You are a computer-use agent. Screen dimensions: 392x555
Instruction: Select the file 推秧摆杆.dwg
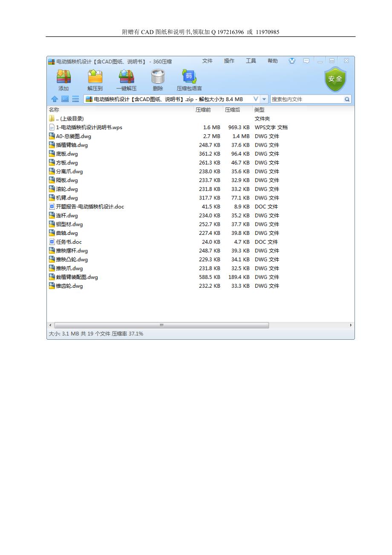[72, 251]
